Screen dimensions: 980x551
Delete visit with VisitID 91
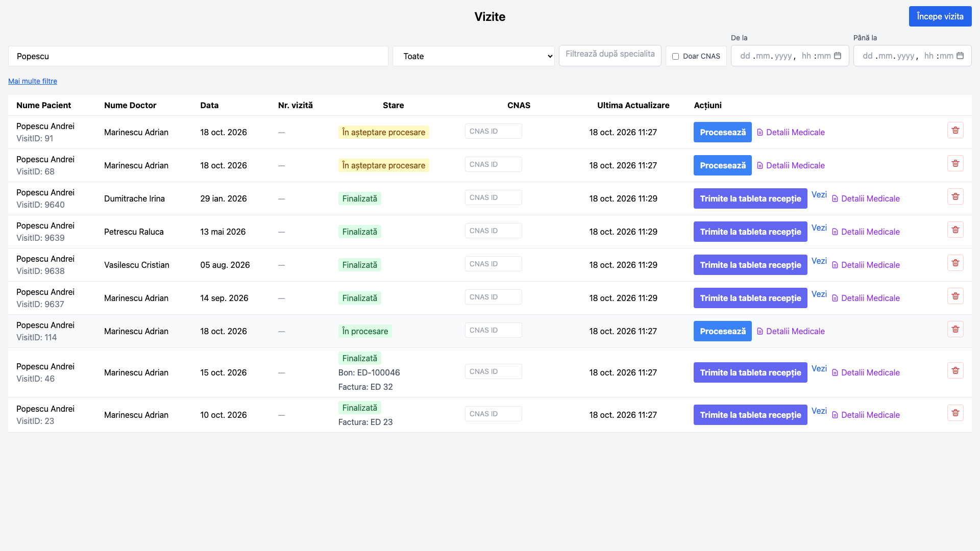[955, 130]
